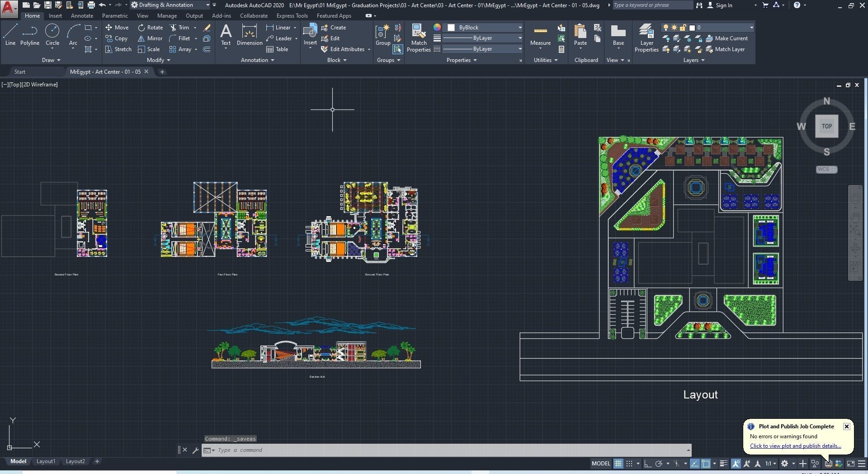
Task: Toggle clean screen mode in status bar
Action: (850, 464)
